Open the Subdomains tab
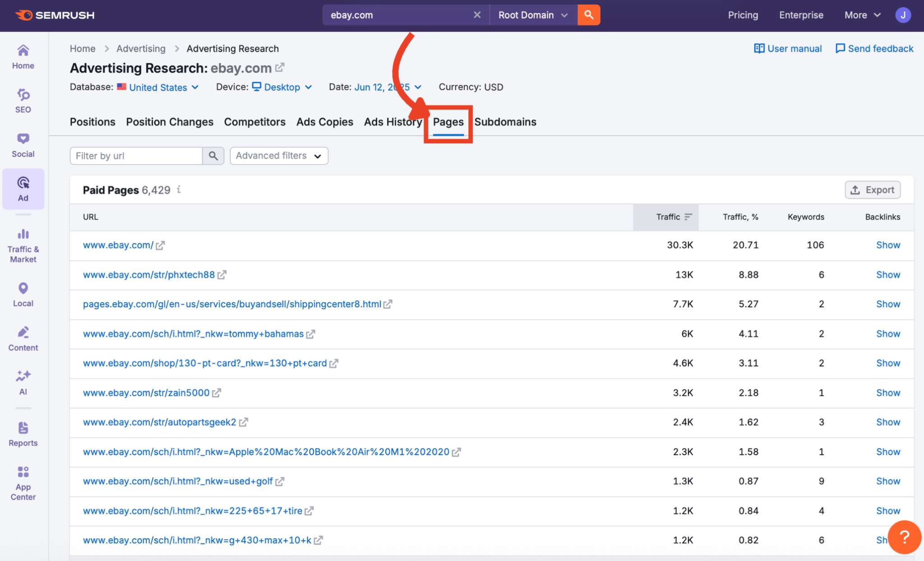Image resolution: width=924 pixels, height=561 pixels. tap(505, 122)
